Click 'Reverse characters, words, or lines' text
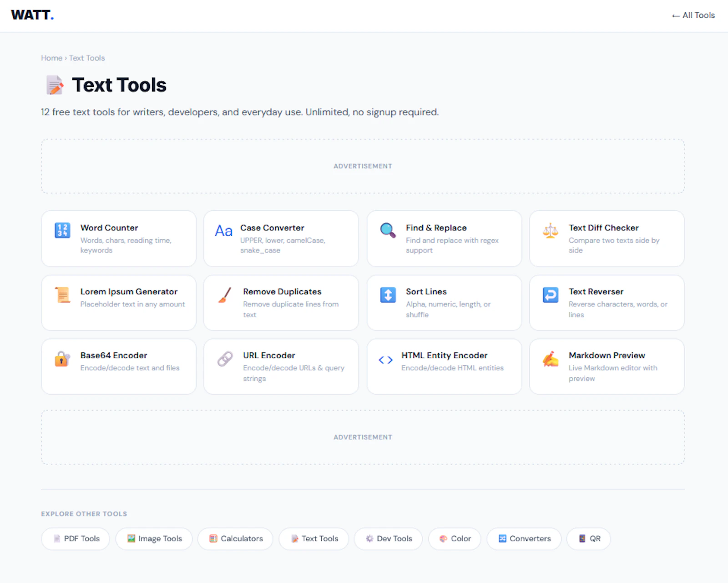728x583 pixels. pos(618,309)
